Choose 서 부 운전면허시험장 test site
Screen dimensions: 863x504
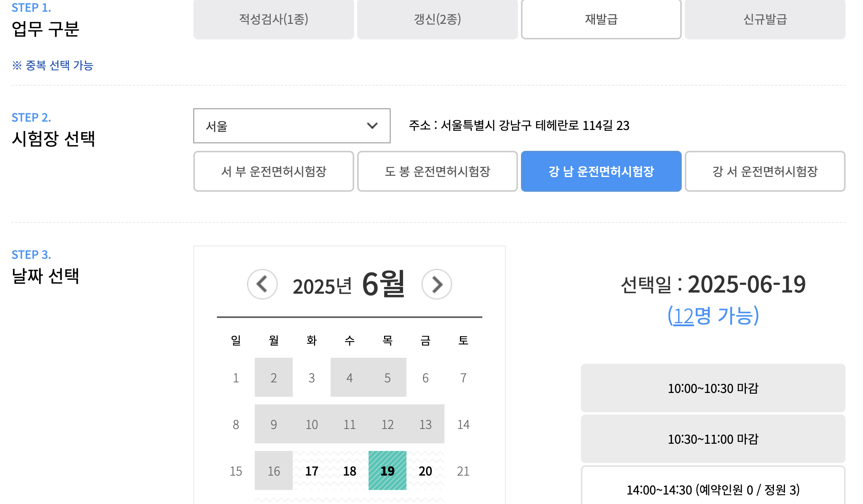[273, 171]
